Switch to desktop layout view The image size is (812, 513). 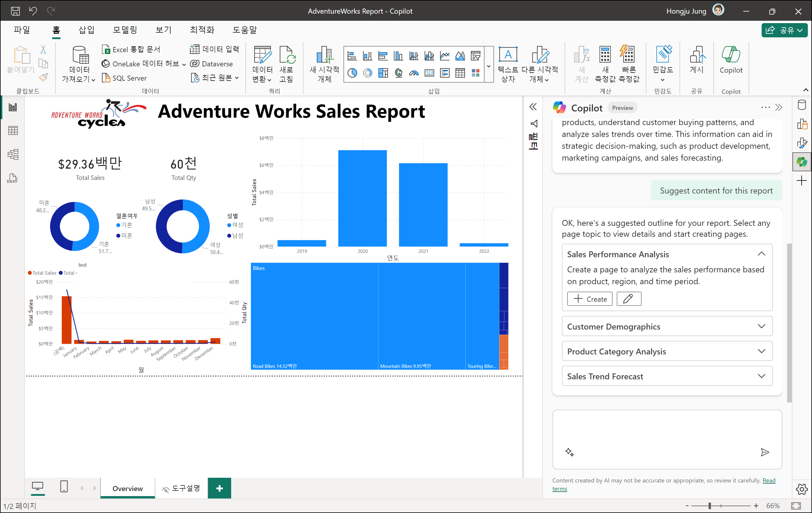37,486
